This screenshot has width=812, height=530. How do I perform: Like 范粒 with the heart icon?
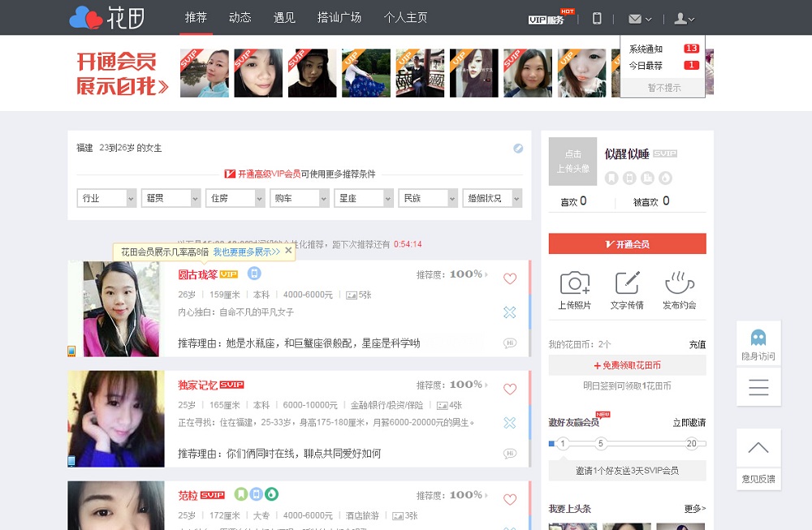pyautogui.click(x=510, y=499)
